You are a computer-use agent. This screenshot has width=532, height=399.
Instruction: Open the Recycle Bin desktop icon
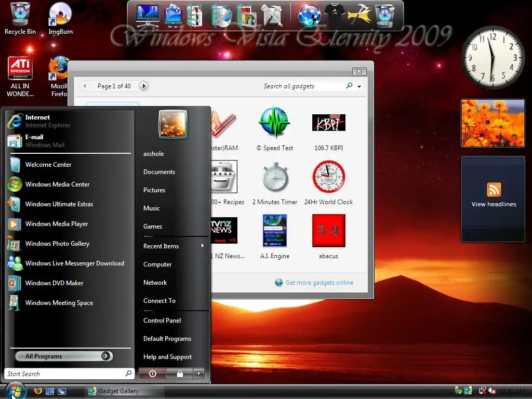click(20, 19)
